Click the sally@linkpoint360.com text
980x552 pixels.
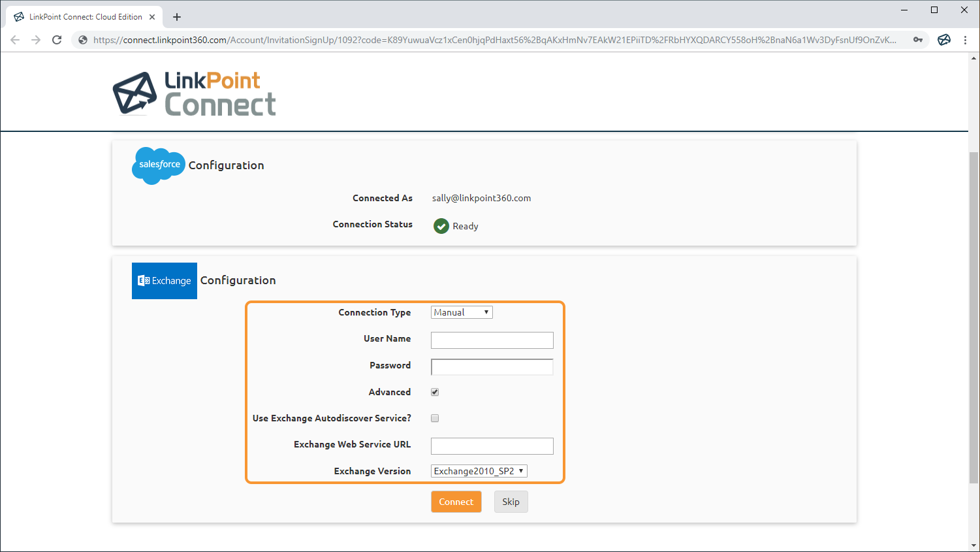click(481, 198)
